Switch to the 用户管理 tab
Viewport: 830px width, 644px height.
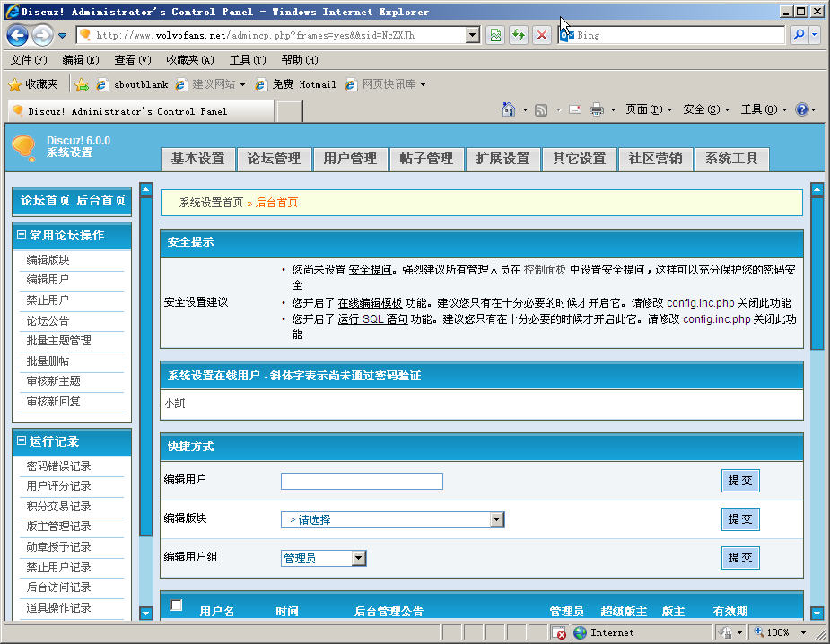[x=351, y=159]
